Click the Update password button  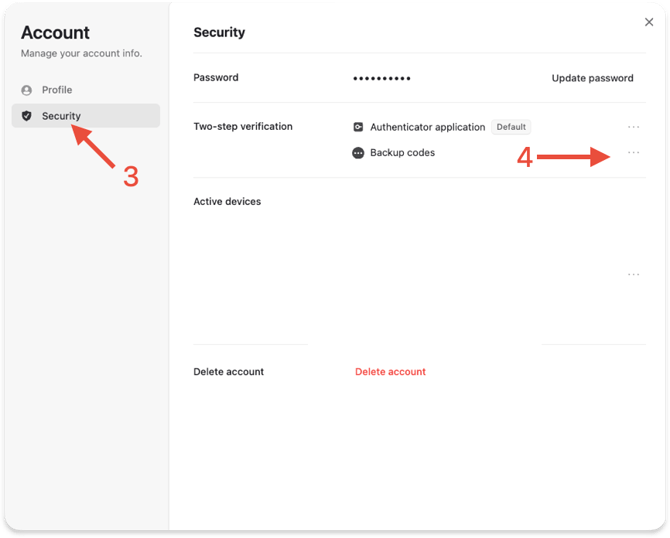point(592,78)
